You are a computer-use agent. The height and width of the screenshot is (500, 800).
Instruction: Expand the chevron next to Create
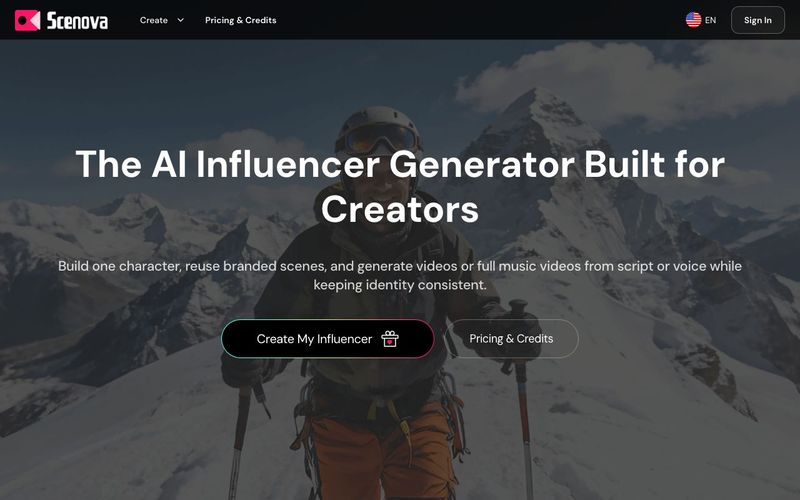tap(180, 20)
